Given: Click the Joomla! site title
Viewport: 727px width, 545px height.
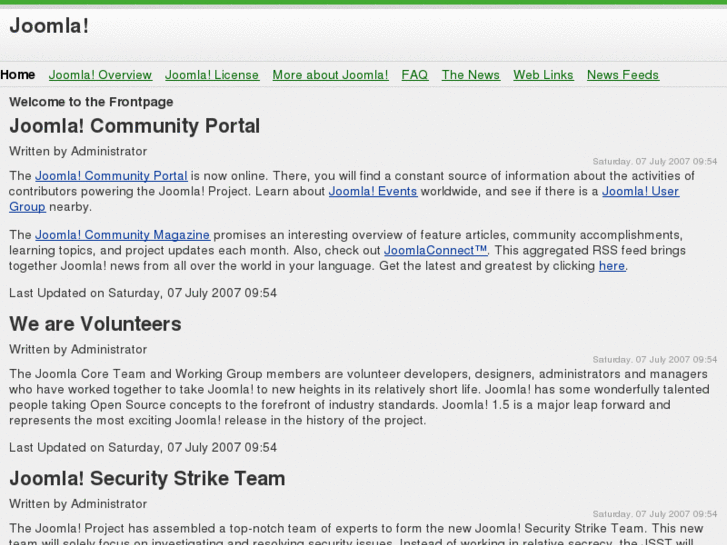Looking at the screenshot, I should tap(49, 26).
